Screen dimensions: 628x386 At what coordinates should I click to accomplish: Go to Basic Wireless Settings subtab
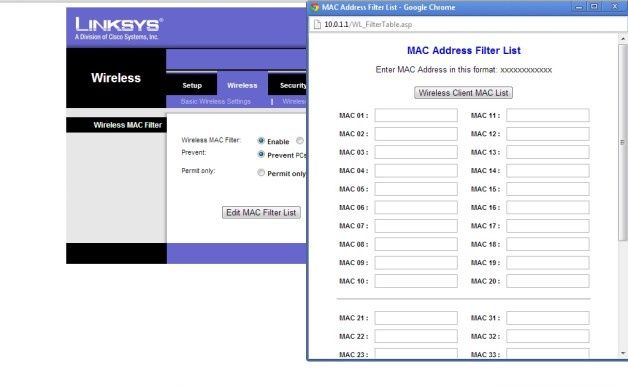coord(215,101)
